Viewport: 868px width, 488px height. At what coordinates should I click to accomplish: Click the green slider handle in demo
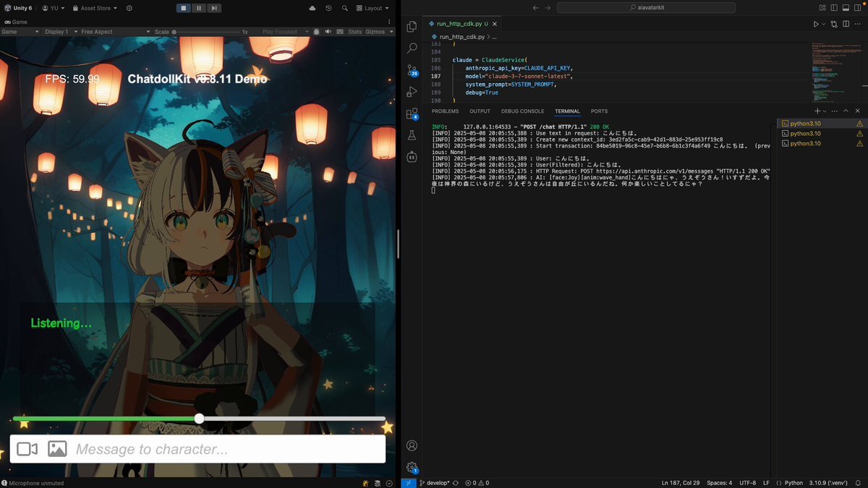tap(200, 419)
